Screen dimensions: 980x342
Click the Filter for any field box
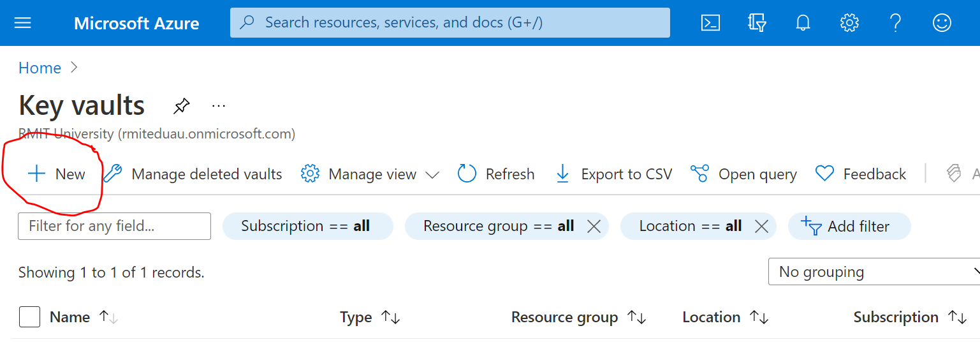pyautogui.click(x=114, y=227)
